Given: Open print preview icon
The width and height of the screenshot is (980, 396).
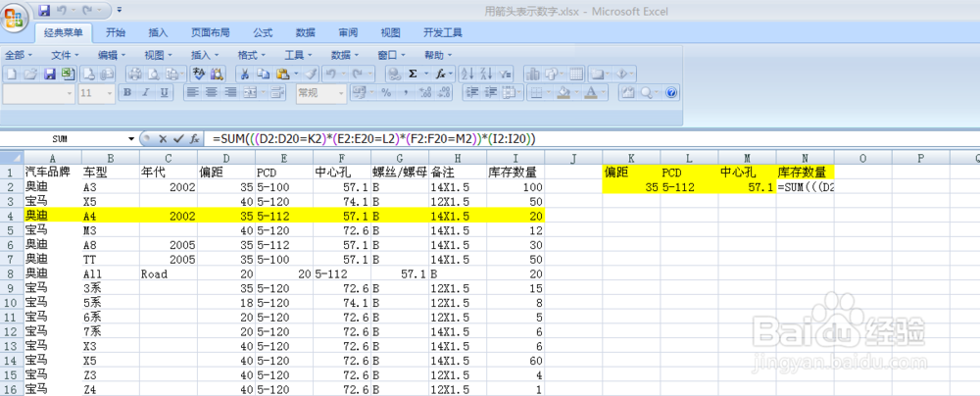Looking at the screenshot, I should click(x=153, y=74).
